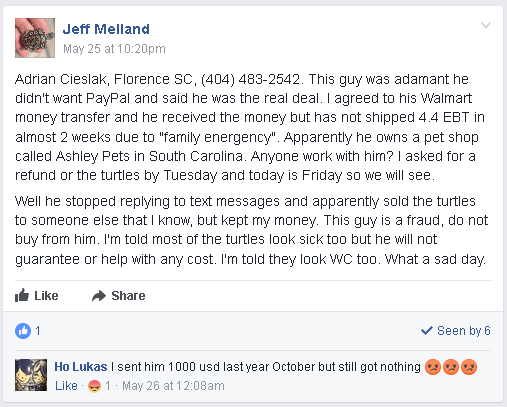Open the post options chevron menu
The image size is (507, 407).
point(486,25)
